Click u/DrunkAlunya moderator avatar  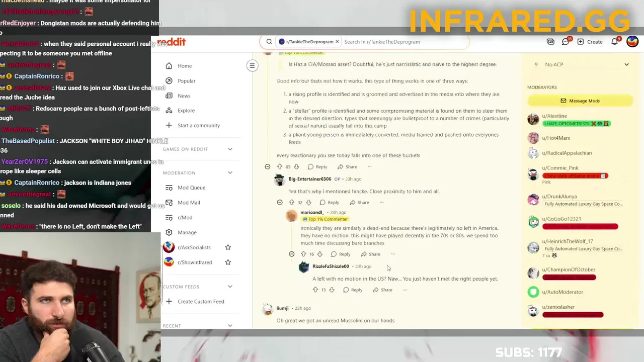point(533,200)
